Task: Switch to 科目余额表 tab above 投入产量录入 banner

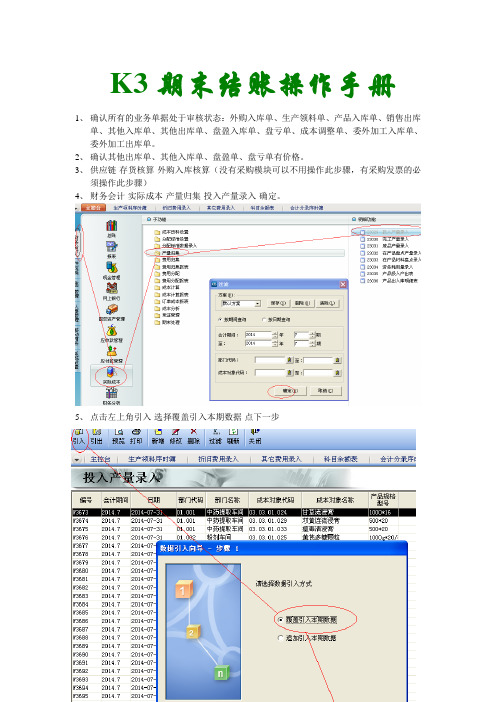Action: coord(341,459)
